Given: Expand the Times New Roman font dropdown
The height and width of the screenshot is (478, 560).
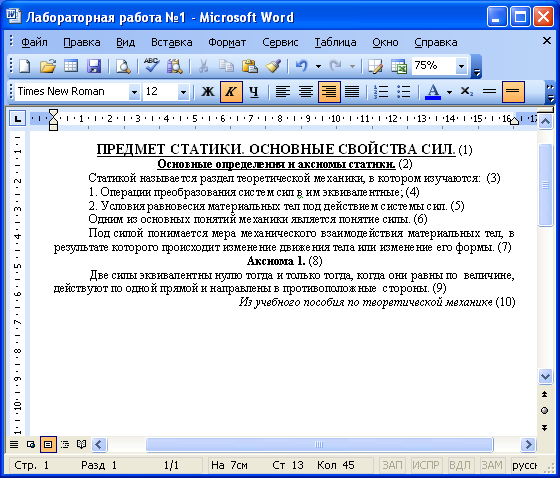Looking at the screenshot, I should click(x=134, y=92).
